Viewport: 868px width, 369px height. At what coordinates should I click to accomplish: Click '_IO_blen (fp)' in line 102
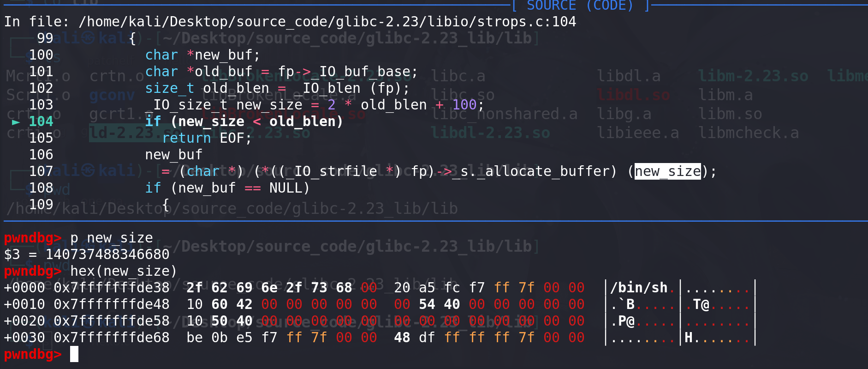pyautogui.click(x=348, y=88)
